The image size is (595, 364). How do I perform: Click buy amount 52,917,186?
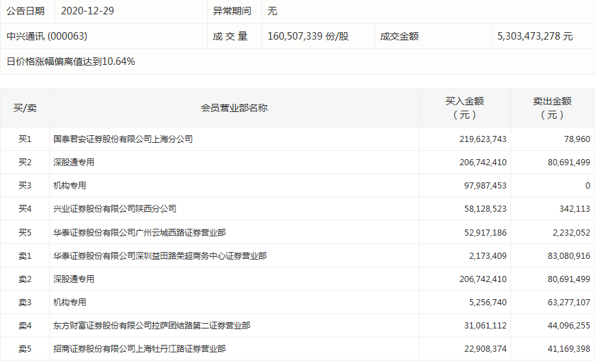(485, 232)
